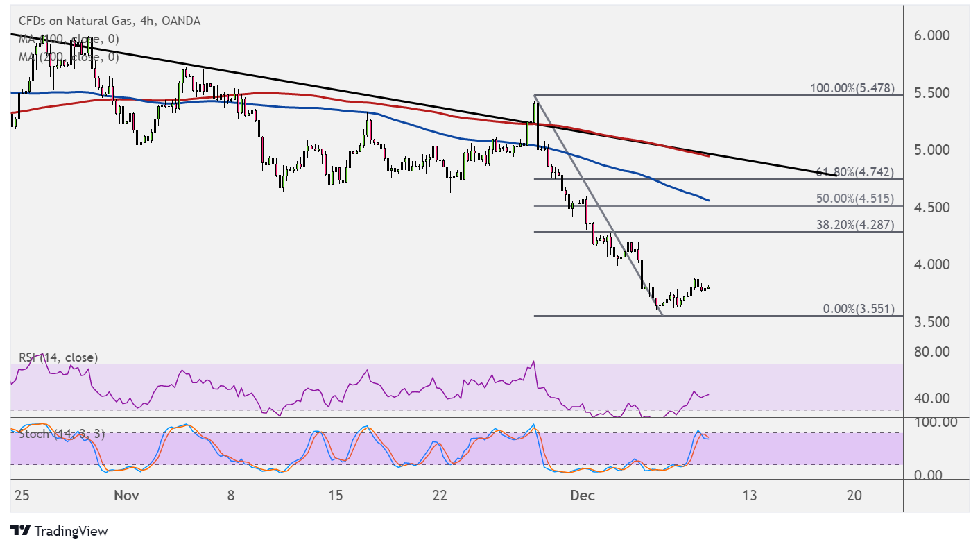This screenshot has width=980, height=549.
Task: Click the '22' date on time axis
Action: pyautogui.click(x=439, y=496)
